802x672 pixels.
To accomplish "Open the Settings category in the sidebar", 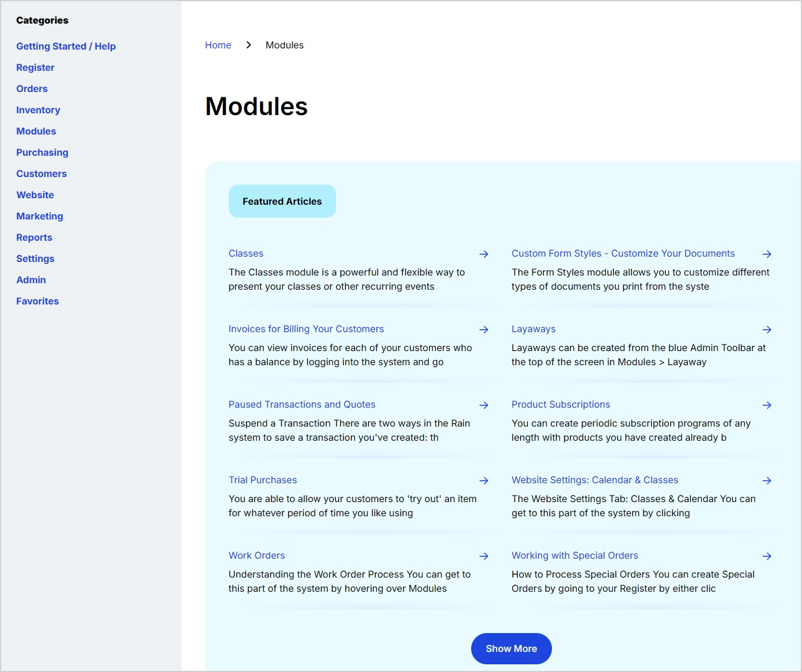I will [35, 258].
